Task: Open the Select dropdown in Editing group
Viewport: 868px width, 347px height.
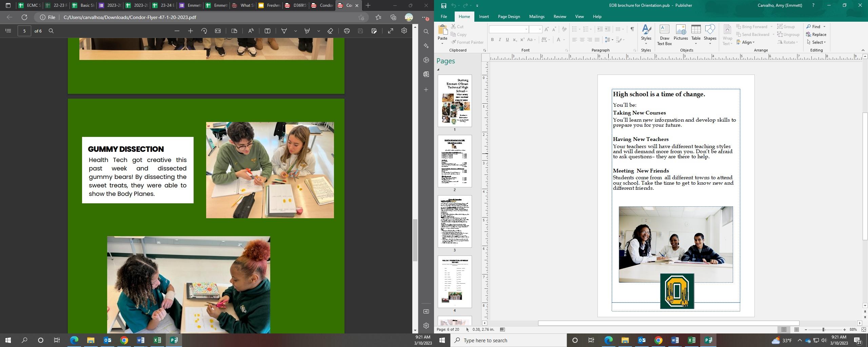Action: pyautogui.click(x=816, y=42)
